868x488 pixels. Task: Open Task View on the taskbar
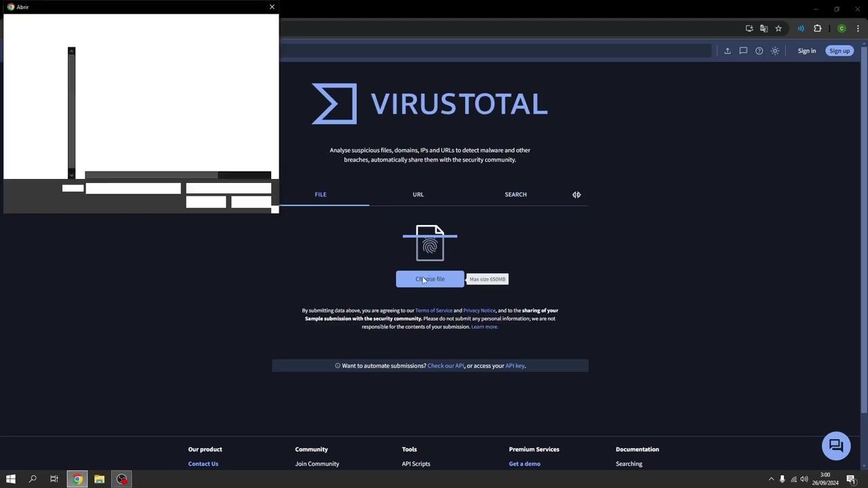(54, 479)
